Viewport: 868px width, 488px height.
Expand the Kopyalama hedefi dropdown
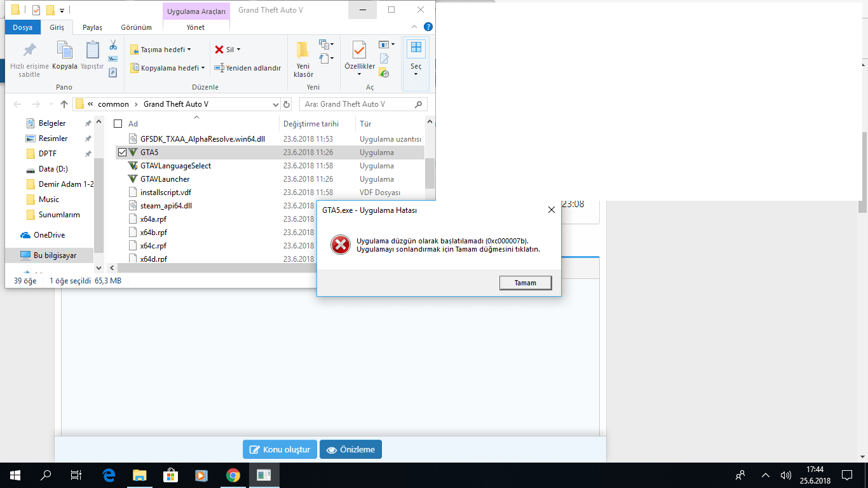203,68
